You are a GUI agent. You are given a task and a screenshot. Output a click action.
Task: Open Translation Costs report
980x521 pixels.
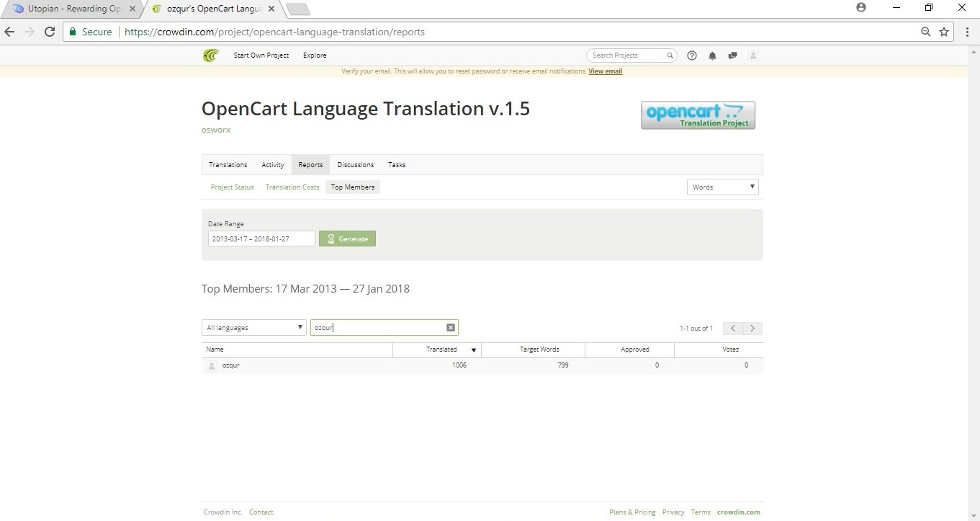click(292, 187)
